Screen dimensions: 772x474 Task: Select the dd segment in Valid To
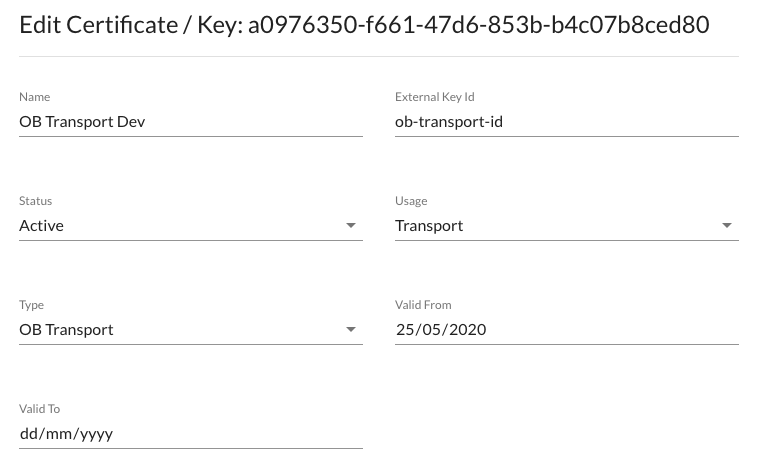pyautogui.click(x=29, y=434)
